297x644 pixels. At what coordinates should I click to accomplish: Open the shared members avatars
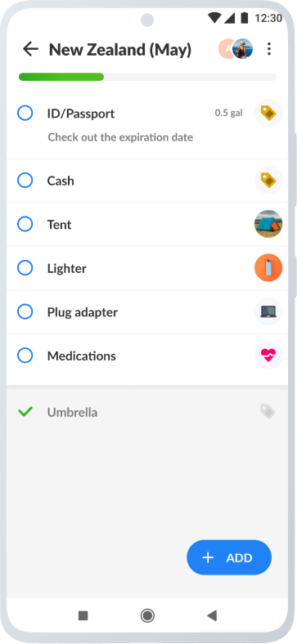[236, 49]
